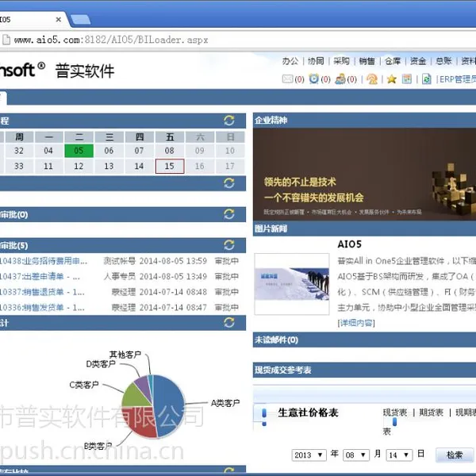Open the online users icon
Screen dimensions: 476x476
(340, 79)
